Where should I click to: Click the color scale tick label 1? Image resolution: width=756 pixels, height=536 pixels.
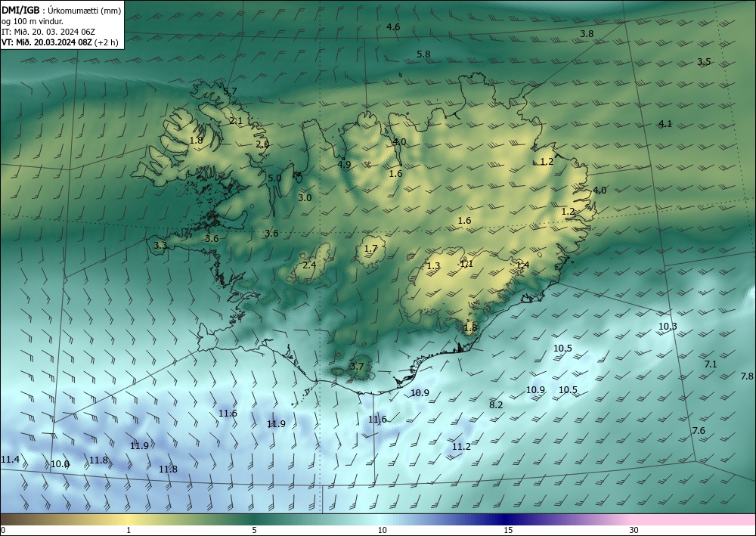(129, 530)
